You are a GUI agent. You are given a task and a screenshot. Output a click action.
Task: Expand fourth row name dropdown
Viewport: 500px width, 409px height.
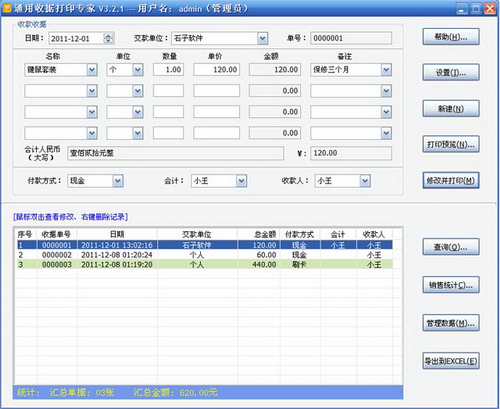92,133
